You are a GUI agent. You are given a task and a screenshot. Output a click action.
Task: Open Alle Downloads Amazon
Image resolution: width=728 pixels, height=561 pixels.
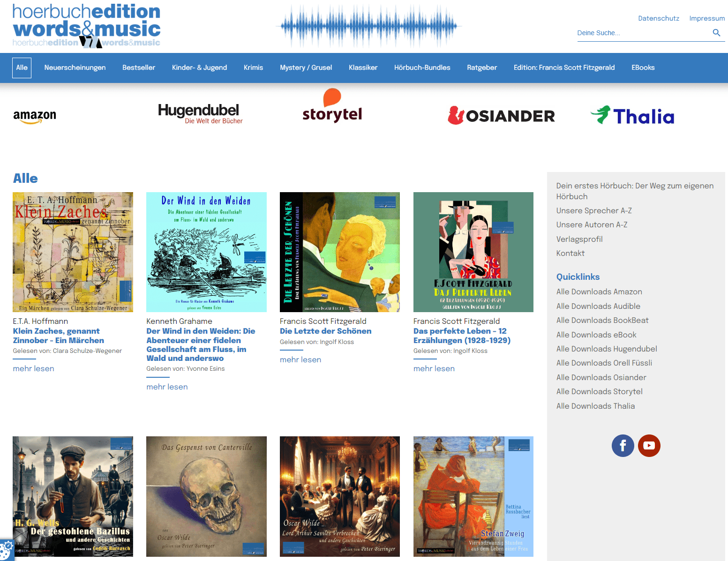(x=599, y=292)
